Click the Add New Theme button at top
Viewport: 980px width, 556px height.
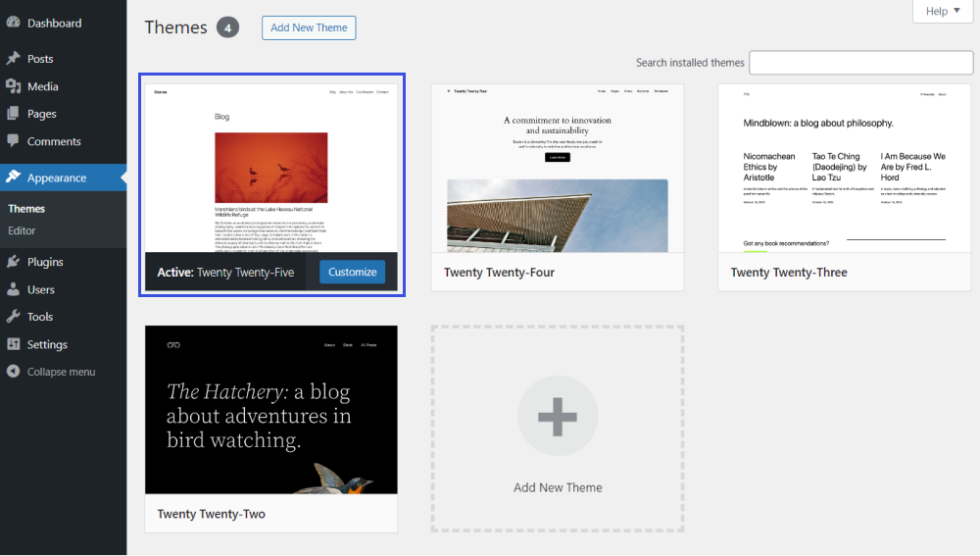point(309,27)
